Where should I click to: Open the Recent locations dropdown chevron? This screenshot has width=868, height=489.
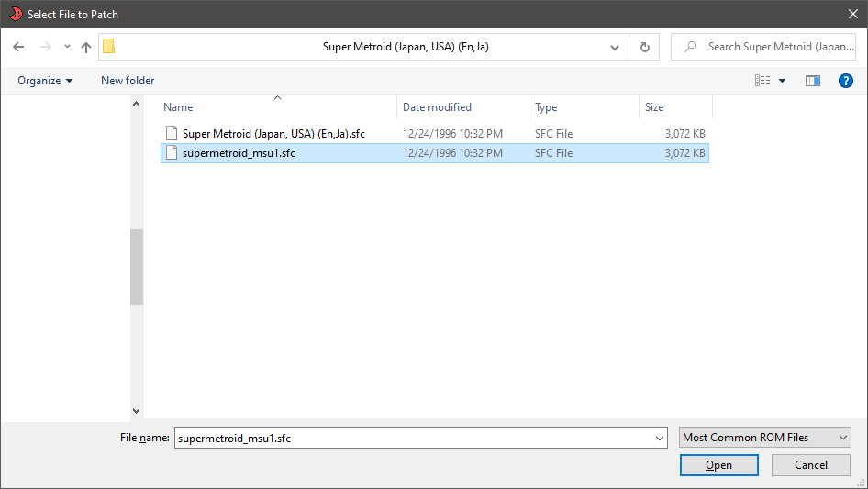point(67,47)
